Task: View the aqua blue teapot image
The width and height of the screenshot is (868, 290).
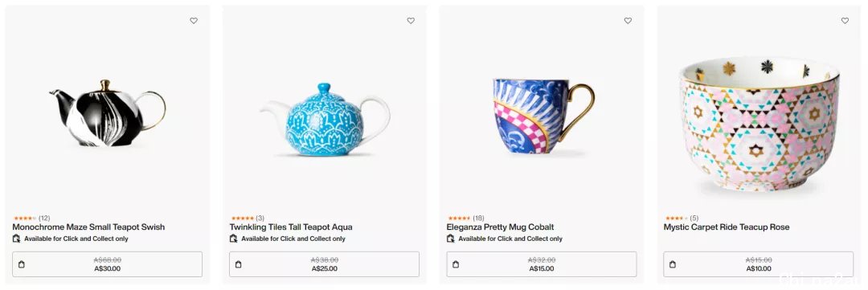Action: [325, 119]
